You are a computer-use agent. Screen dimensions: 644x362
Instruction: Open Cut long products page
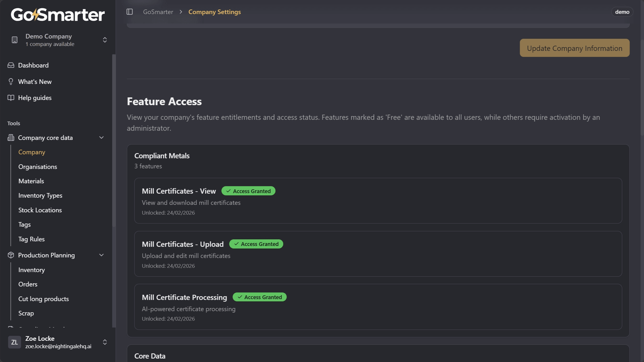tap(44, 299)
